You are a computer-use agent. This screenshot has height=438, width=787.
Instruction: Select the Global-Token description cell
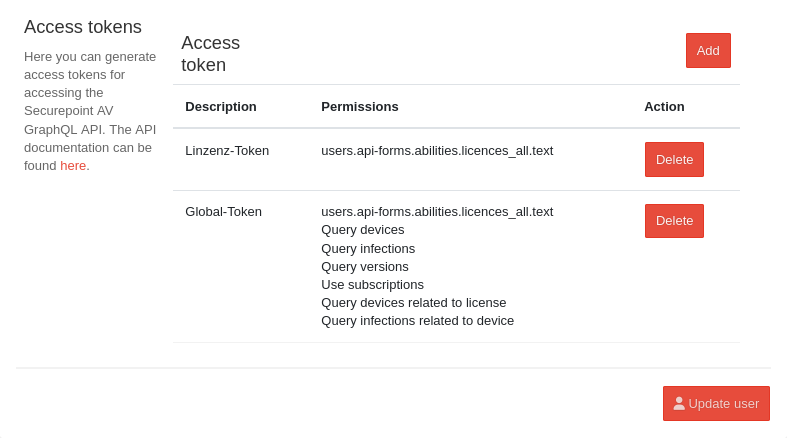point(223,211)
